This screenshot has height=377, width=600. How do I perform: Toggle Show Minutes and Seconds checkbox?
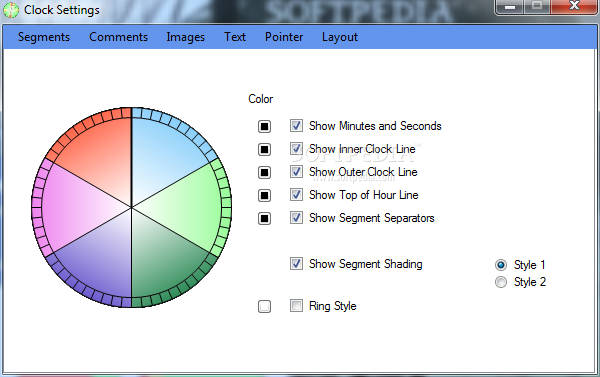click(296, 126)
